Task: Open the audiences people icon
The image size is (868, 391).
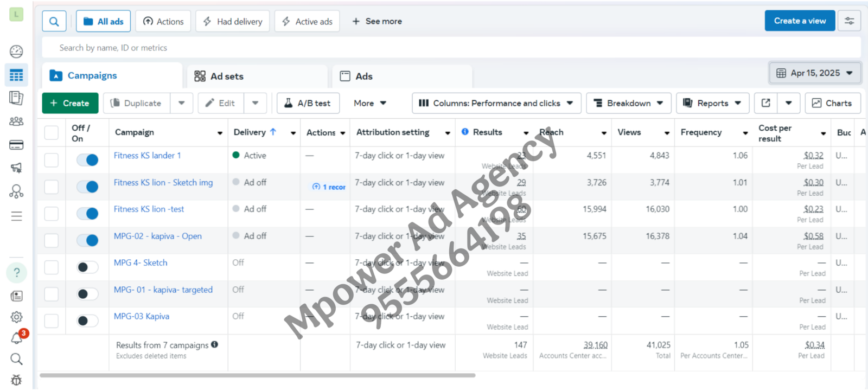Action: coord(16,121)
